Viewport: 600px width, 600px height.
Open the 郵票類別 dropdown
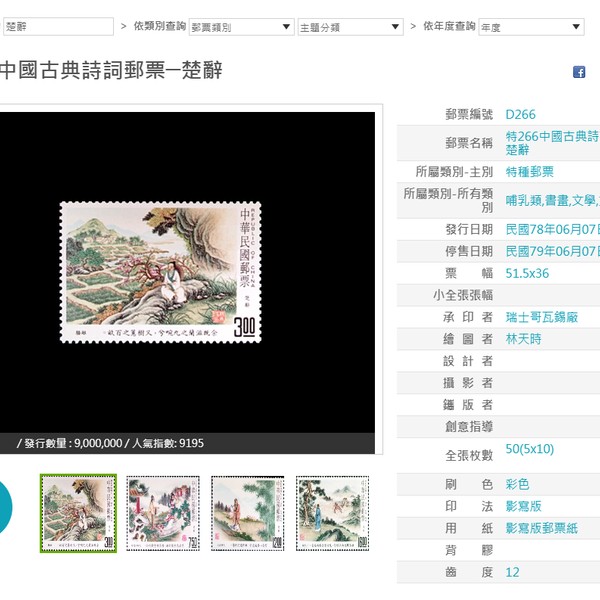pos(241,27)
